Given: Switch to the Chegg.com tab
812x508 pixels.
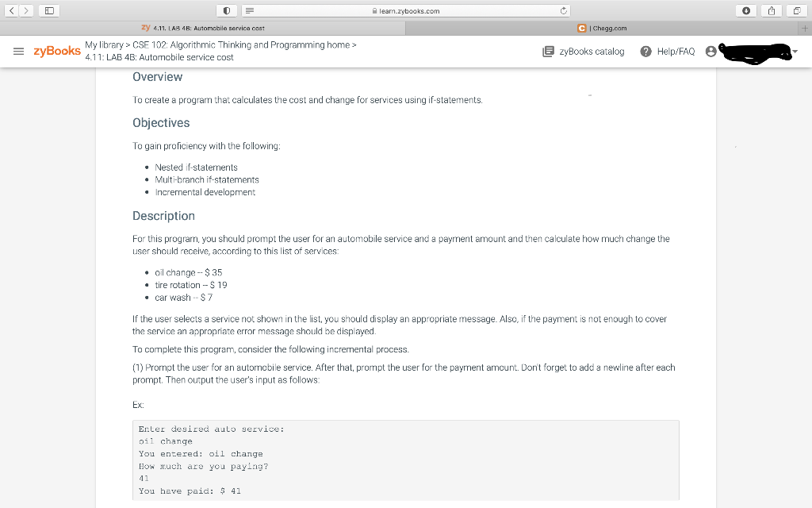Looking at the screenshot, I should [x=607, y=27].
